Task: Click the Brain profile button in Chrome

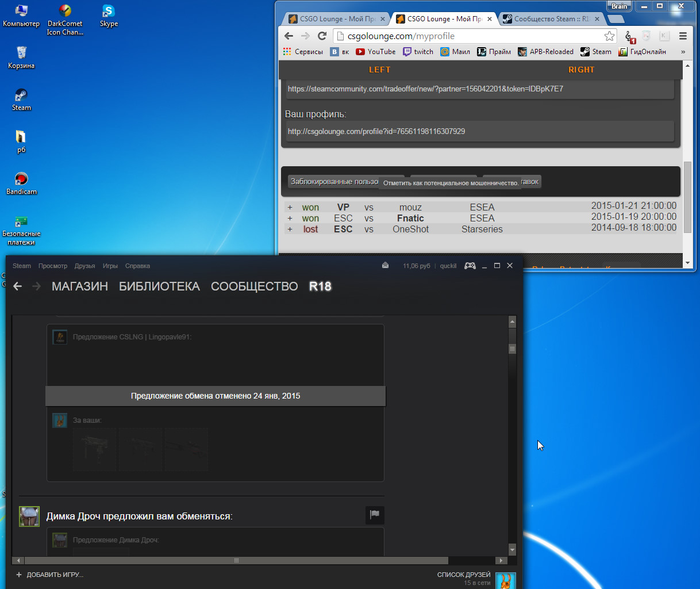Action: click(619, 6)
